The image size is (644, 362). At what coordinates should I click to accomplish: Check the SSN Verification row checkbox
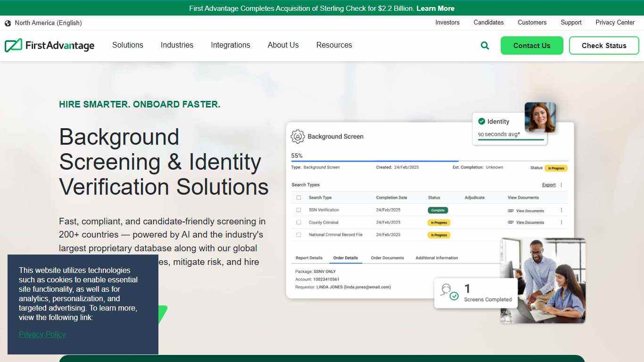[298, 210]
